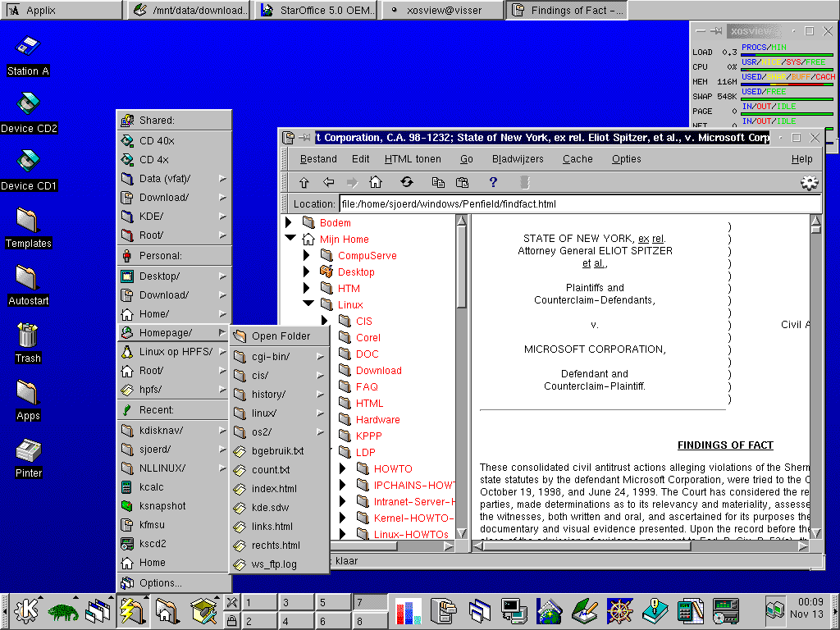Open the Opties menu
Viewport: 840px width, 630px height.
(626, 159)
